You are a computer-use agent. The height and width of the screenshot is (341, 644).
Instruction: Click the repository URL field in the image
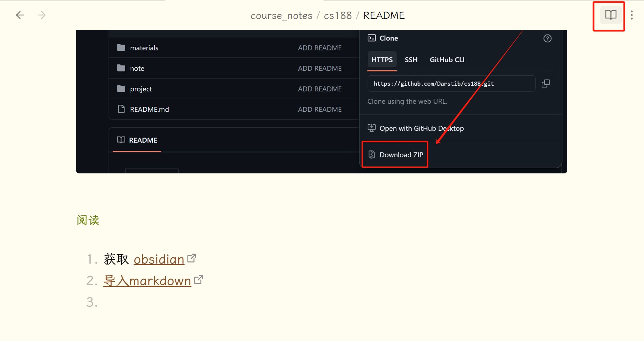(451, 84)
